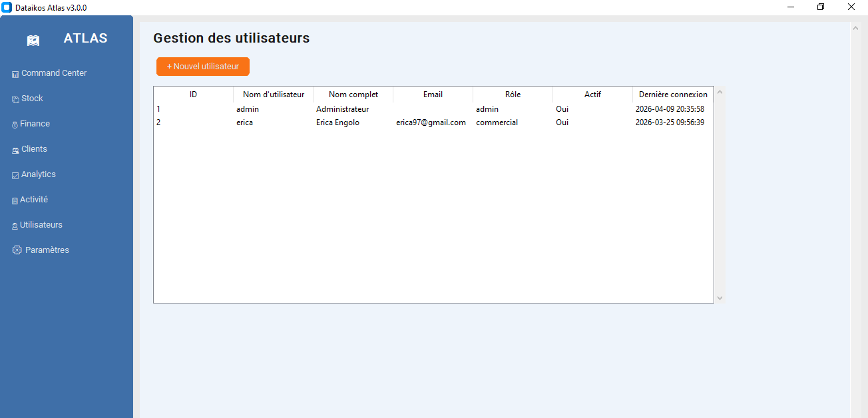Viewport: 868px width, 418px height.
Task: Click the Paramètres gear icon
Action: [17, 250]
